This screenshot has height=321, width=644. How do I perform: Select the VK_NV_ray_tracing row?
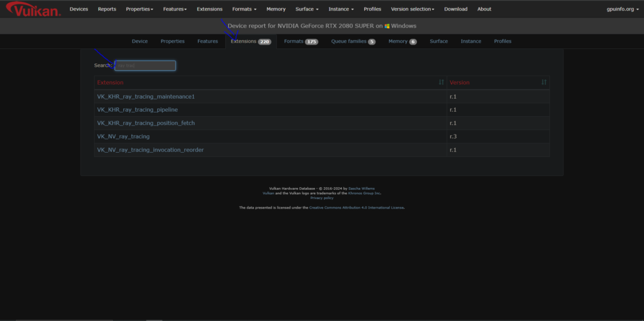(x=322, y=137)
